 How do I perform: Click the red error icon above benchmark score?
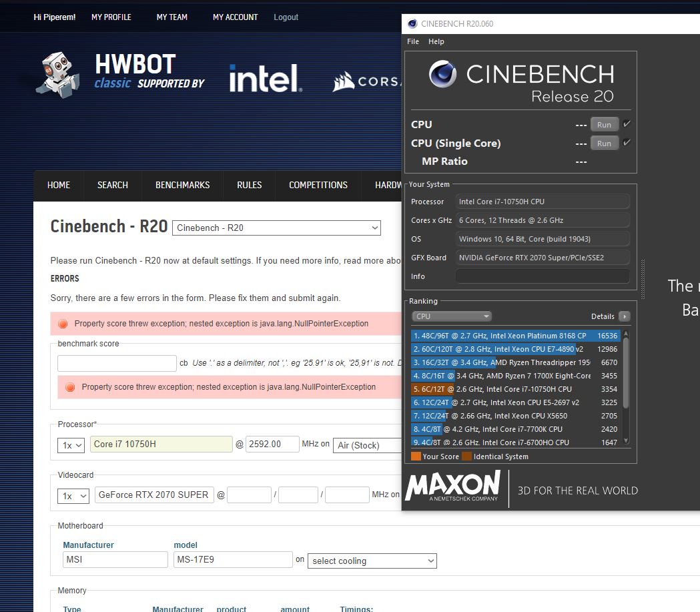click(x=63, y=324)
